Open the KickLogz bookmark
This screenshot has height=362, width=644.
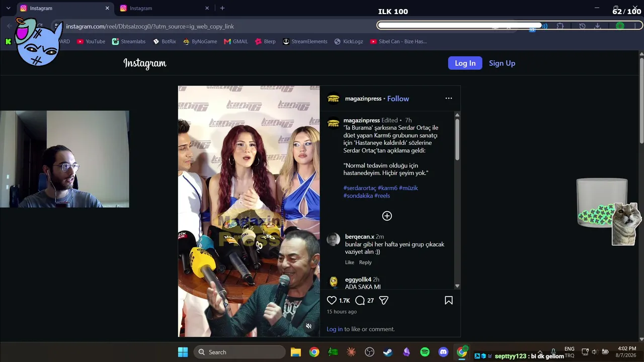(x=349, y=42)
